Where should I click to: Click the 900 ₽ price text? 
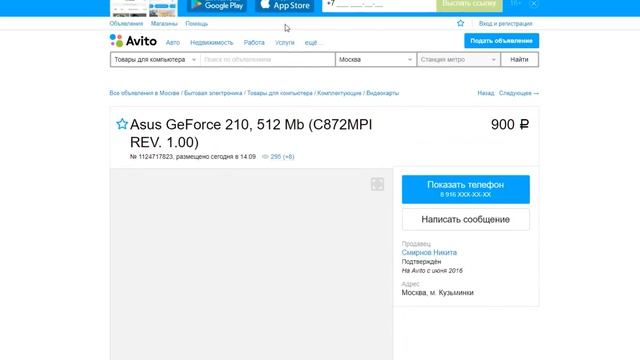510,124
